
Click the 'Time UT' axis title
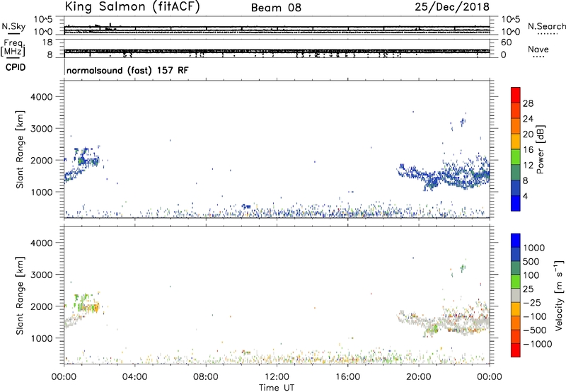pos(277,388)
